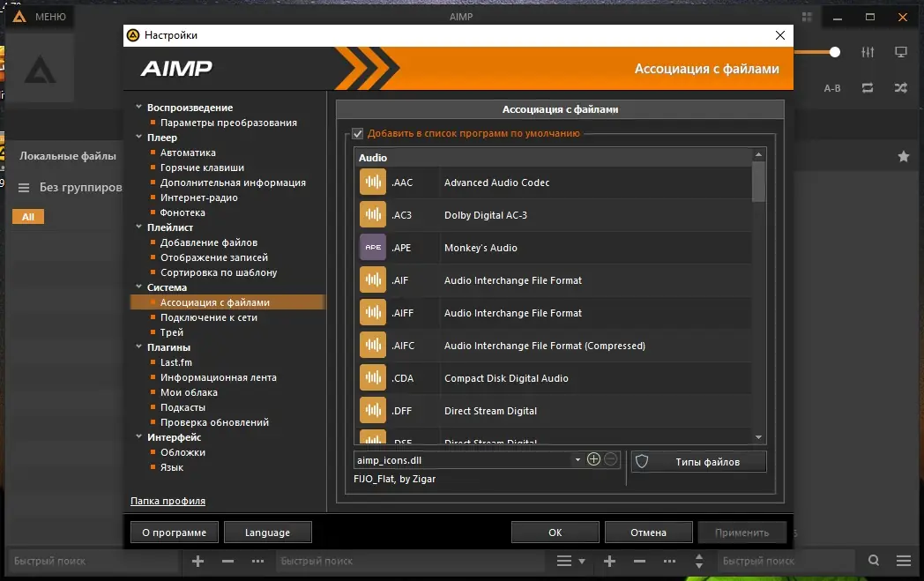Click the .CDA file type icon

click(372, 377)
